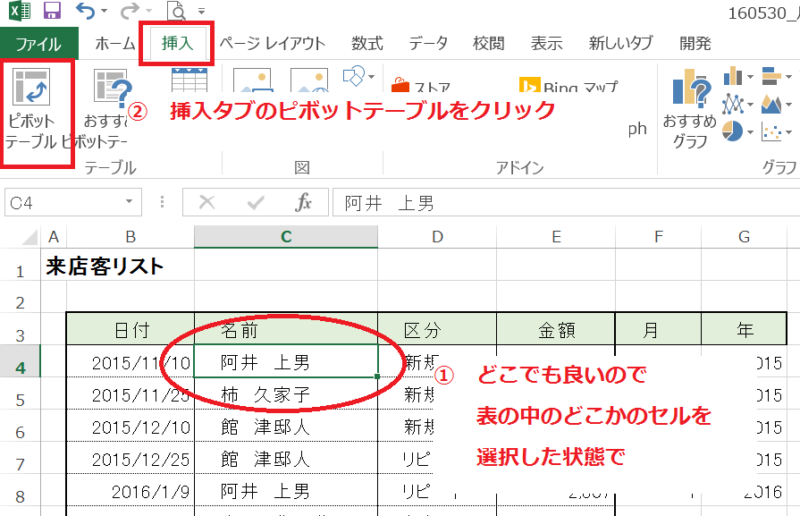This screenshot has height=516, width=800.
Task: Switch to the ページ レイアウト tab
Action: point(272,44)
